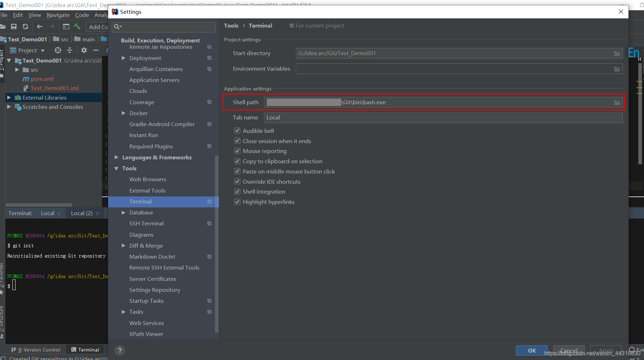Expand the Diff & Merge node
Screen dimensions: 644x360
tap(123, 246)
